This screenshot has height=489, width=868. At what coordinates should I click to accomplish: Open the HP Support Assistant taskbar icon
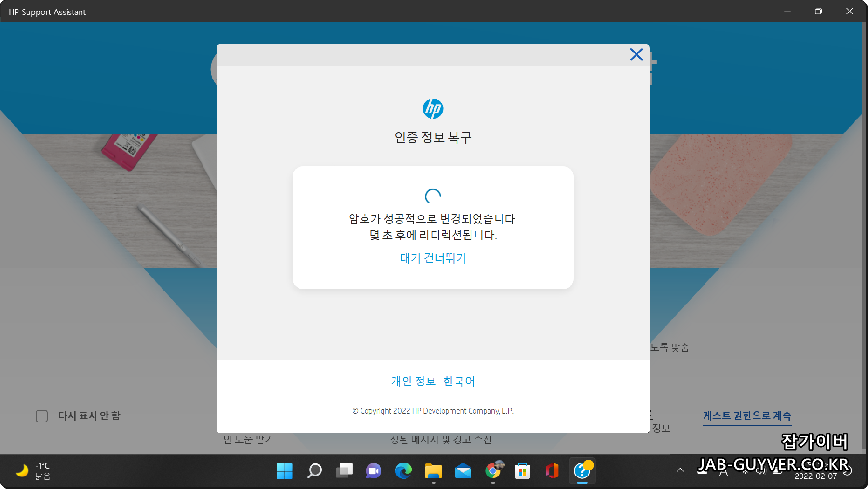582,471
